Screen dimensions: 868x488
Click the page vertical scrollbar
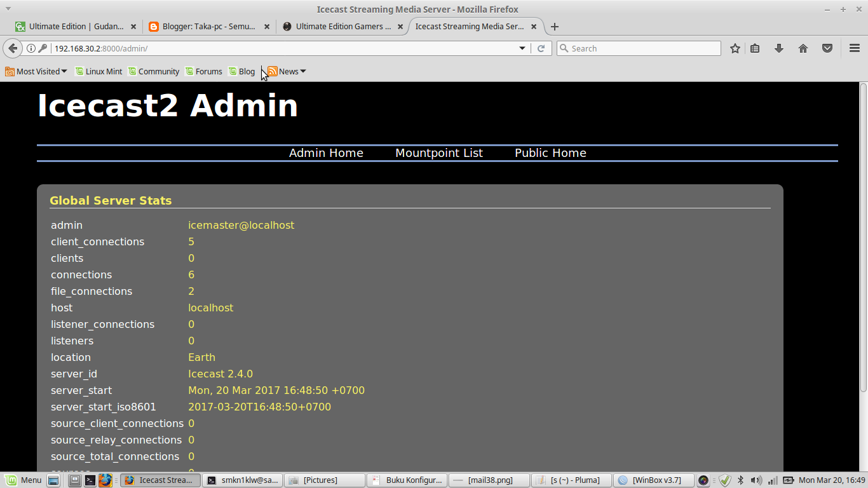point(863,237)
